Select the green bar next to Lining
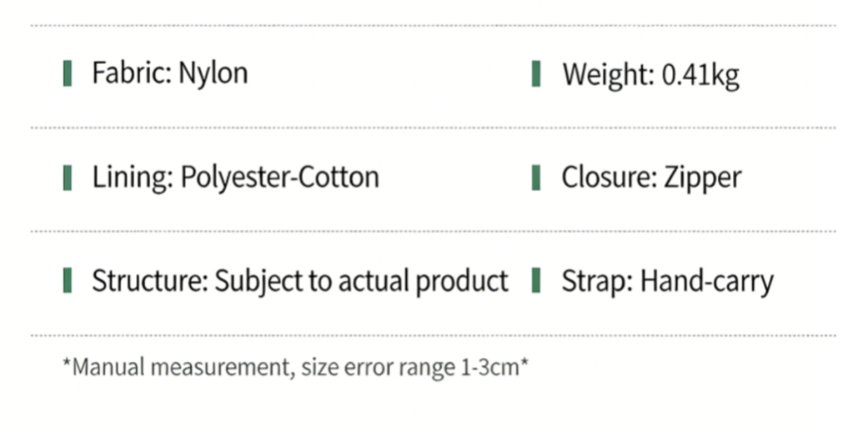 [x=68, y=177]
